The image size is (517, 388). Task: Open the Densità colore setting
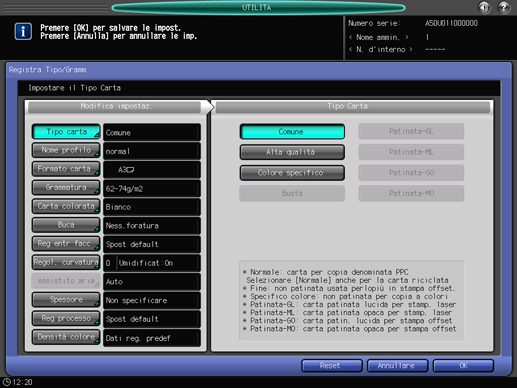click(x=66, y=337)
